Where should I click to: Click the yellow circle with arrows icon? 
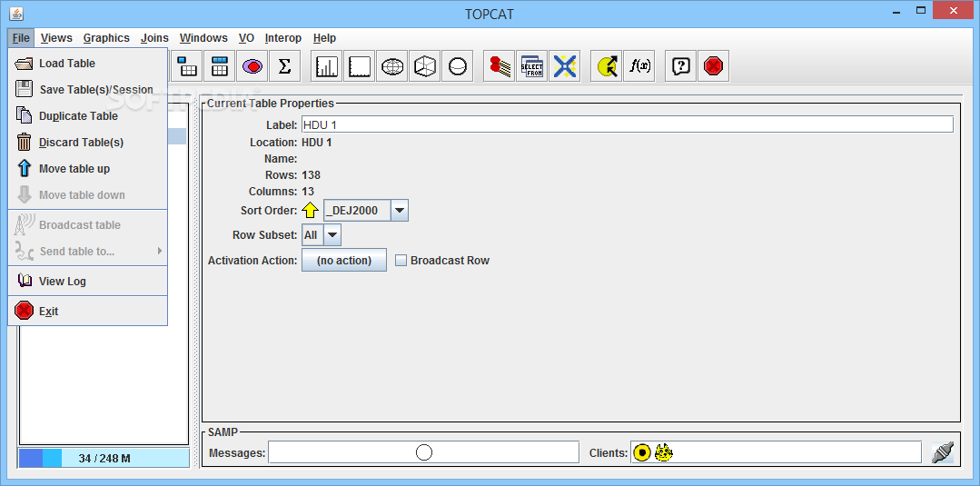[607, 65]
